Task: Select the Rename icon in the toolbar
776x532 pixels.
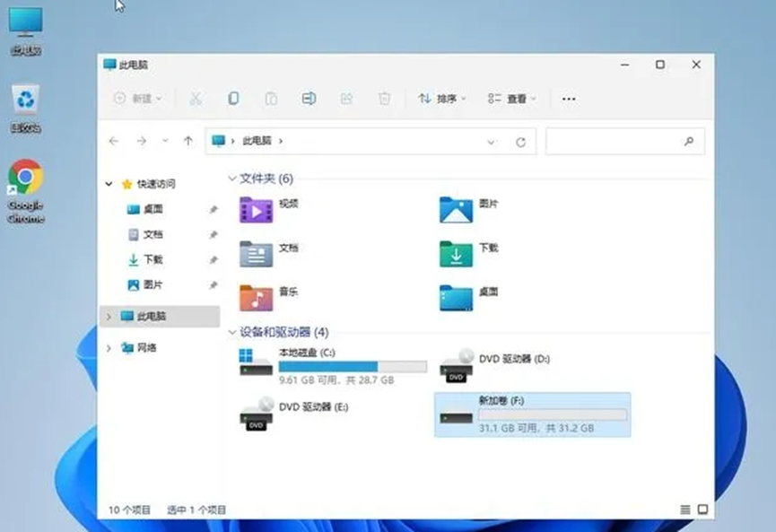Action: tap(310, 98)
